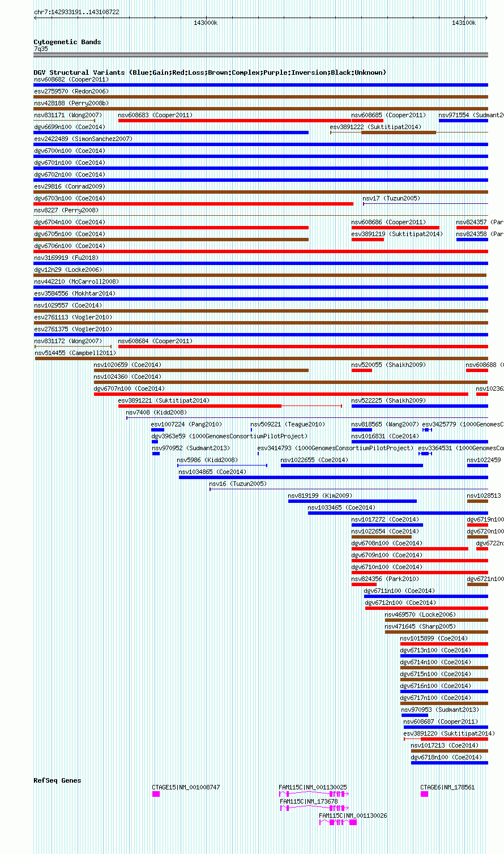Select the Cytogenetic Bands track heading
The width and height of the screenshot is (504, 854).
pos(67,42)
